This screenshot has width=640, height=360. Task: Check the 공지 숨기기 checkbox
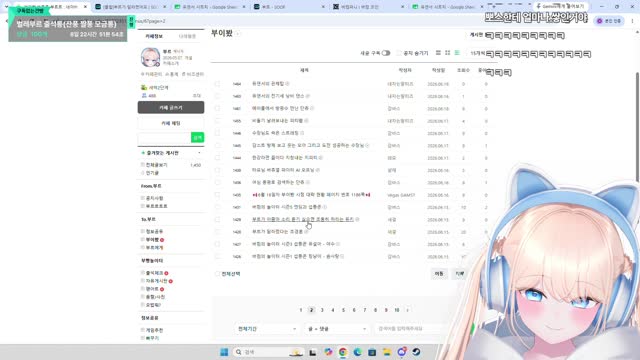click(399, 53)
